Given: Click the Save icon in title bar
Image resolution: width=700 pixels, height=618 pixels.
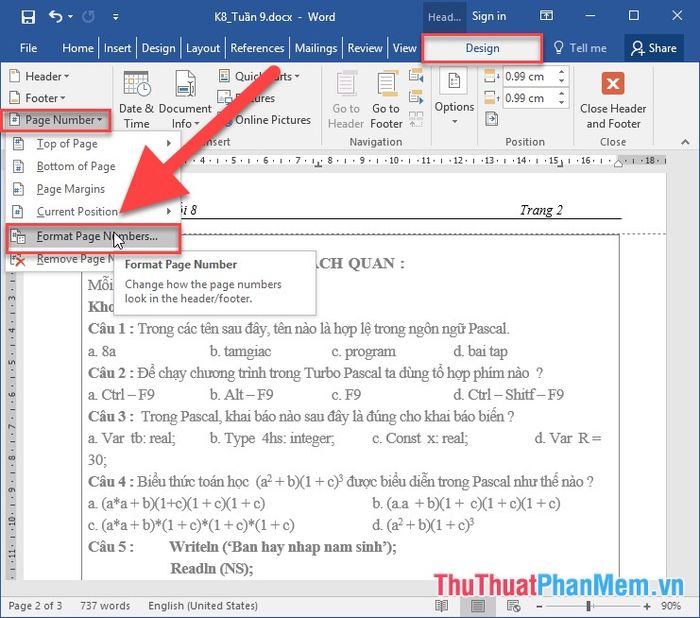Looking at the screenshot, I should tap(28, 17).
